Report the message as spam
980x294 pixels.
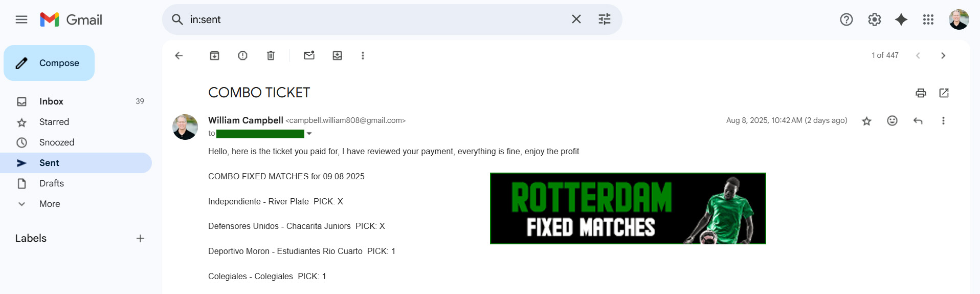click(x=242, y=55)
